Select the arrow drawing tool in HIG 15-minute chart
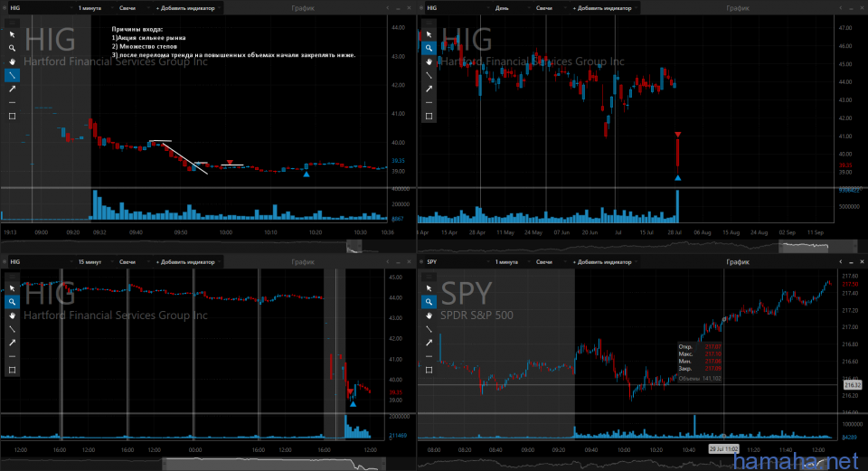Screen dimensions: 868x471 12,343
